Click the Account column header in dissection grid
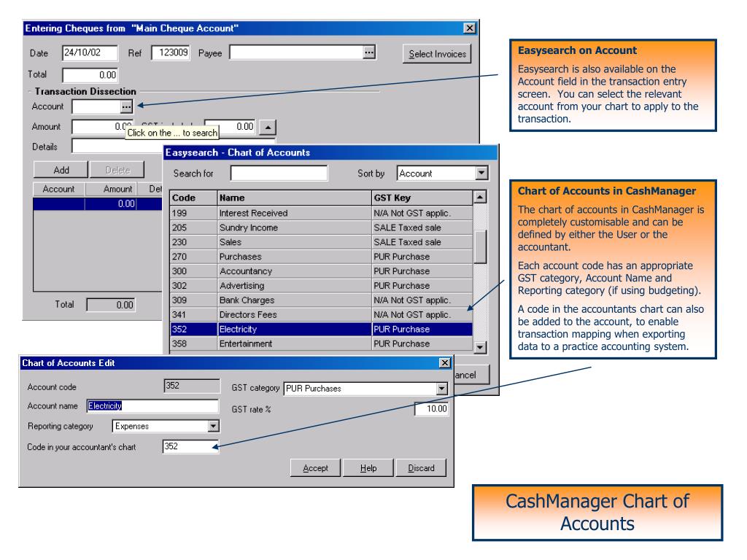 pyautogui.click(x=58, y=189)
